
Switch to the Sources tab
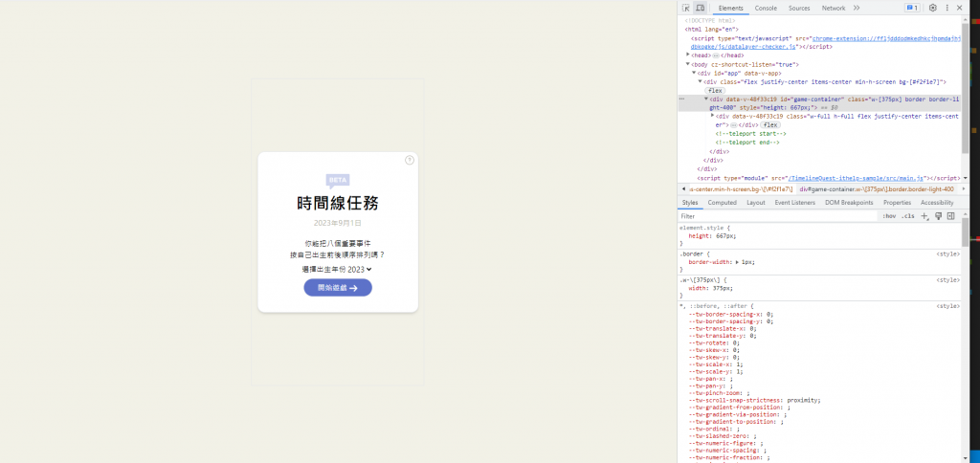[x=799, y=8]
